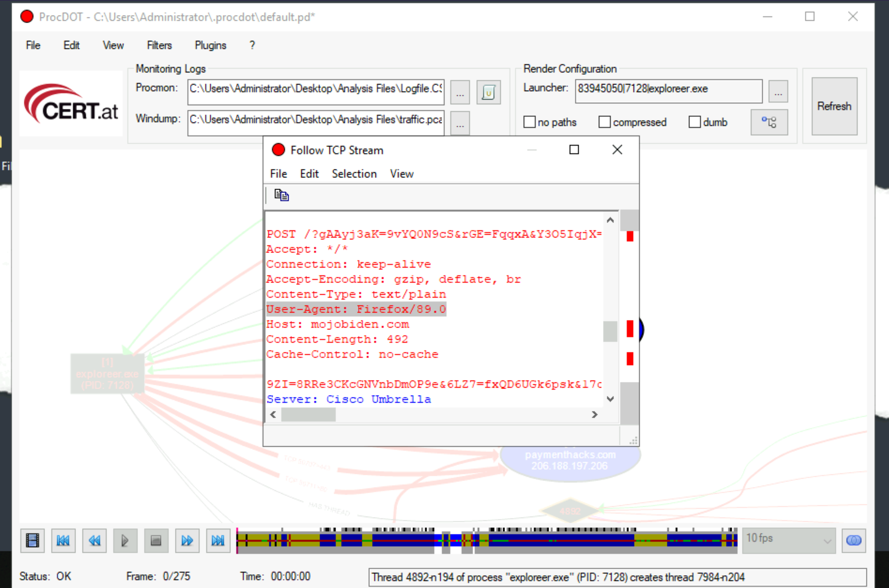Skip to the last animation frame
The height and width of the screenshot is (588, 889).
[218, 540]
